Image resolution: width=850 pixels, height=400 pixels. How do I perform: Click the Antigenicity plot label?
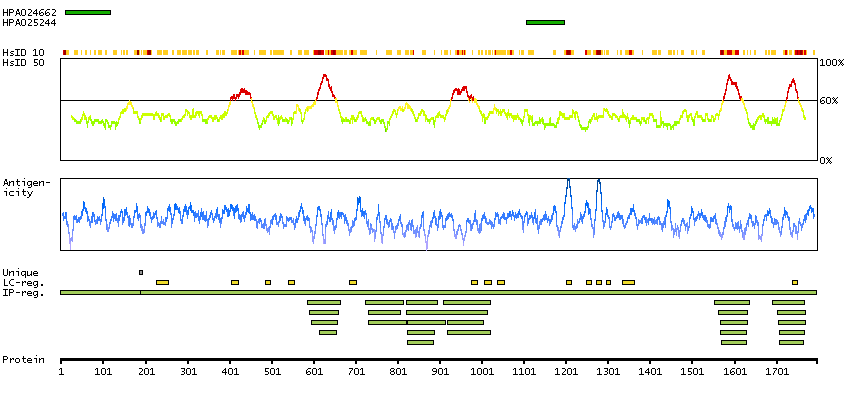click(25, 187)
